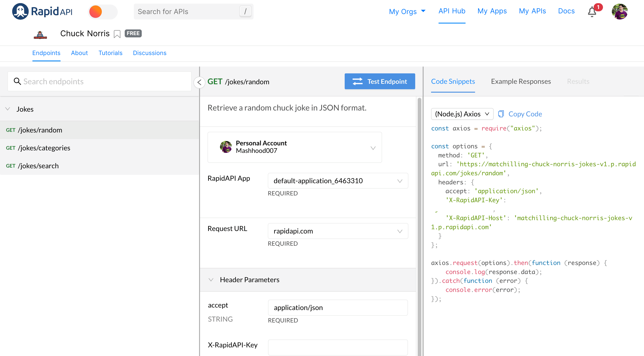Click the endpoint URL string in the code snippet
The height and width of the screenshot is (356, 644).
(533, 168)
